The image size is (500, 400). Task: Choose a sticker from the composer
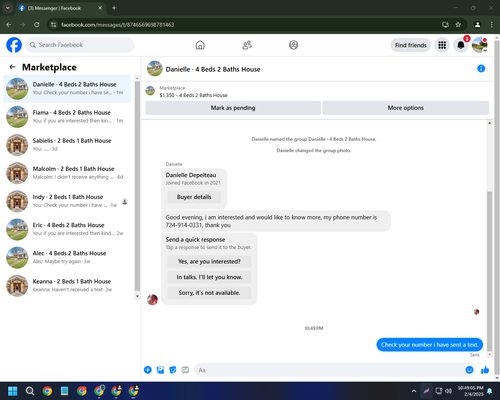tap(173, 370)
